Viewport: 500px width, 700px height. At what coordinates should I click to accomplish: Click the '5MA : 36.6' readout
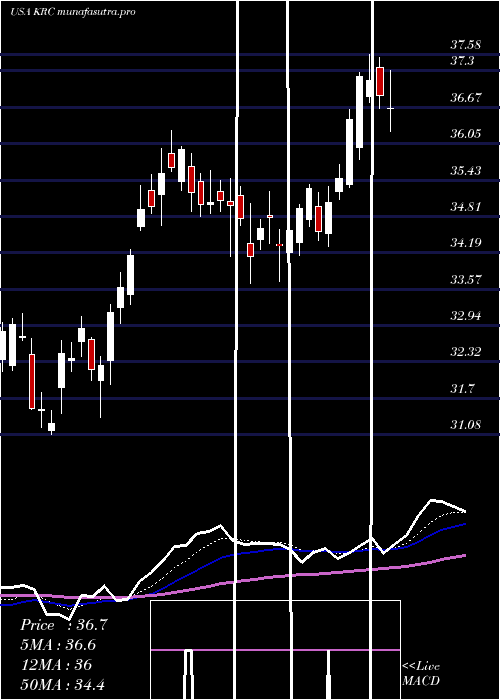tap(58, 644)
